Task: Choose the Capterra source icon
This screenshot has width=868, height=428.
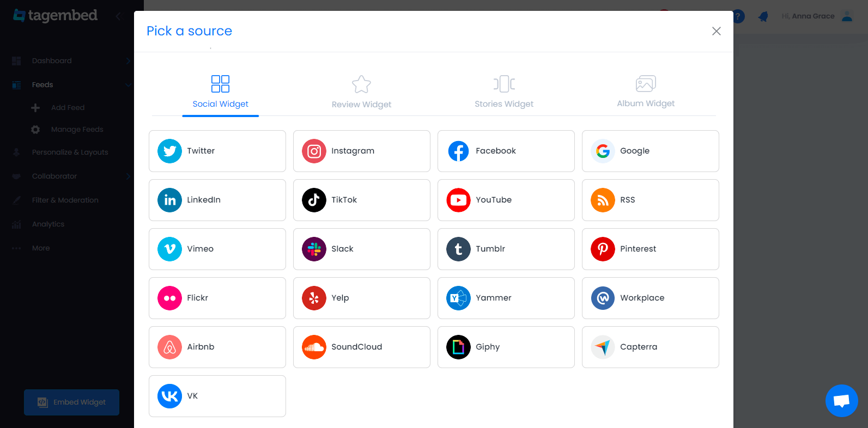Action: 603,347
